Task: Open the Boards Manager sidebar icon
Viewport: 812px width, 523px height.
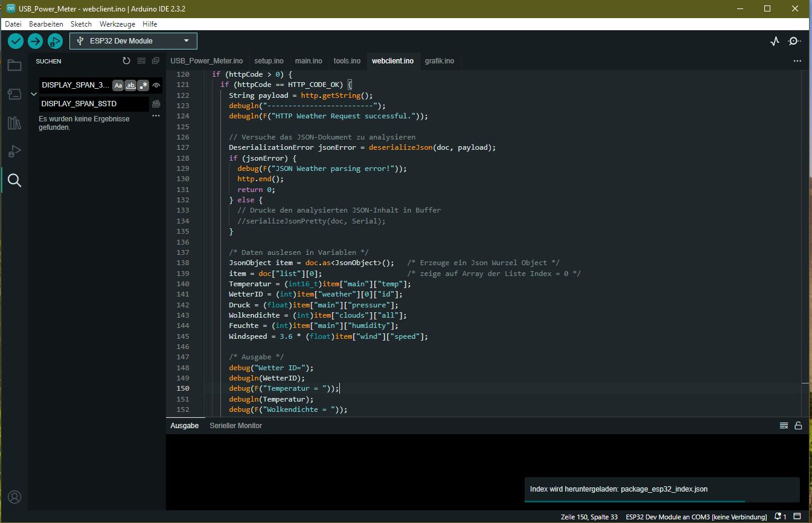Action: [x=14, y=94]
